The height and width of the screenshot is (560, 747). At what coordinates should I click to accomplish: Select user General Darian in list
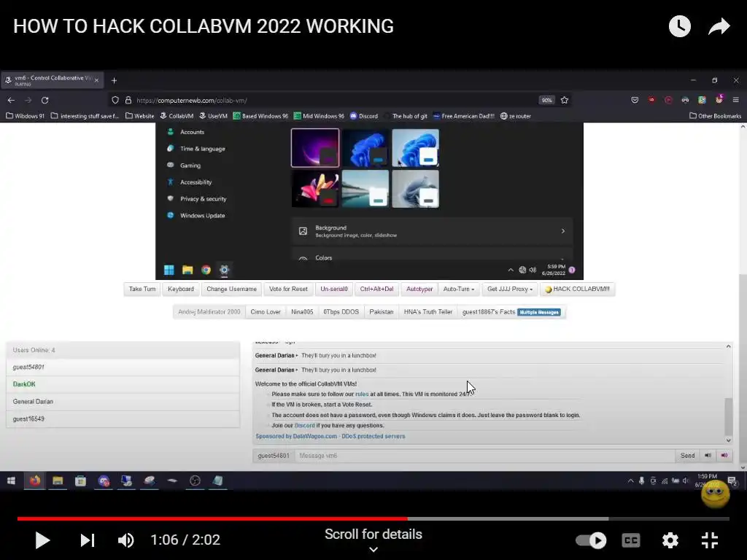tap(123, 402)
